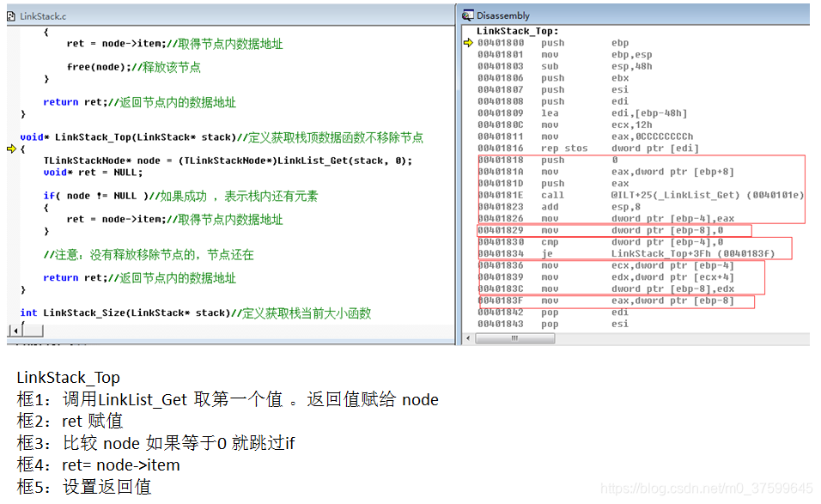The height and width of the screenshot is (504, 821).
Task: Click disassembly line 00401830 cmp [ebp-4],0
Action: 600,242
